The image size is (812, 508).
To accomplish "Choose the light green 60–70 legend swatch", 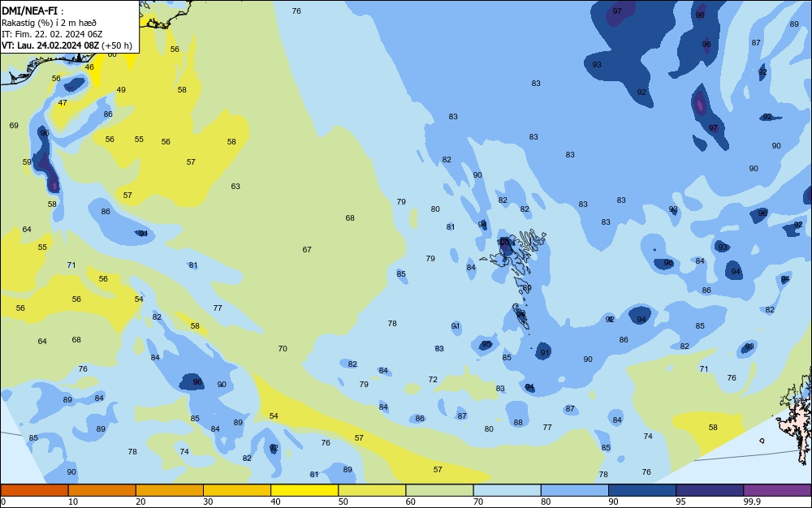I will coord(439,490).
